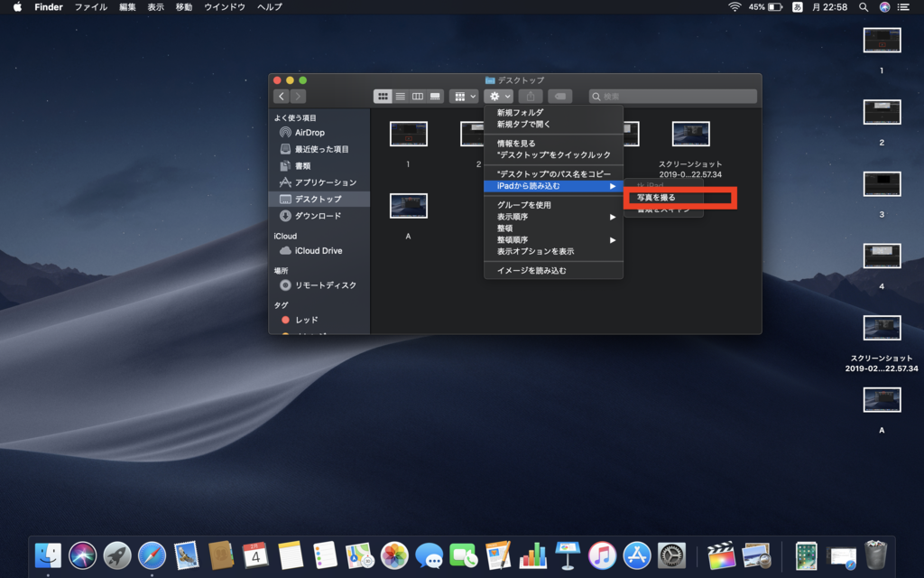This screenshot has height=578, width=924.
Task: Click the forward arrow in Finder toolbar
Action: tap(298, 96)
